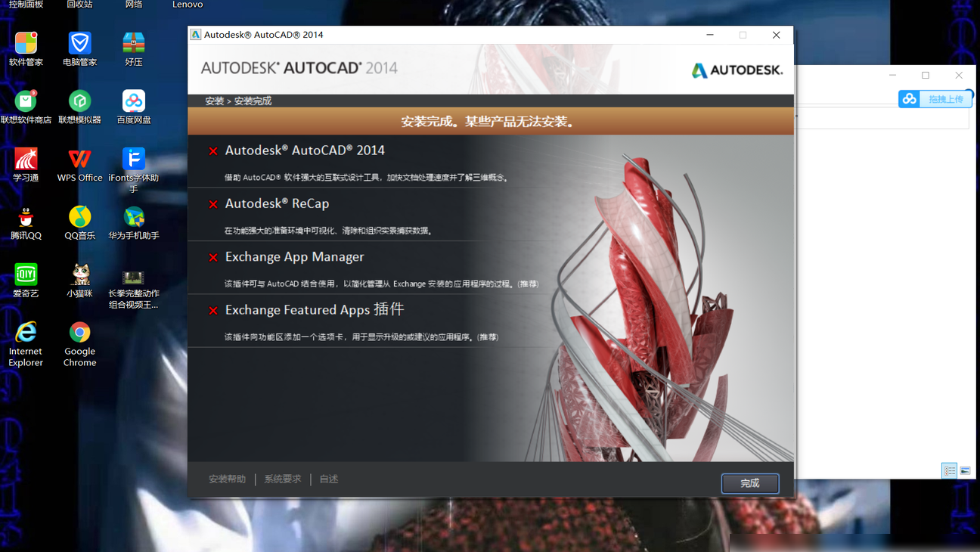Select the Exchange App Manager product title
This screenshot has width=980, height=552.
[x=294, y=256]
